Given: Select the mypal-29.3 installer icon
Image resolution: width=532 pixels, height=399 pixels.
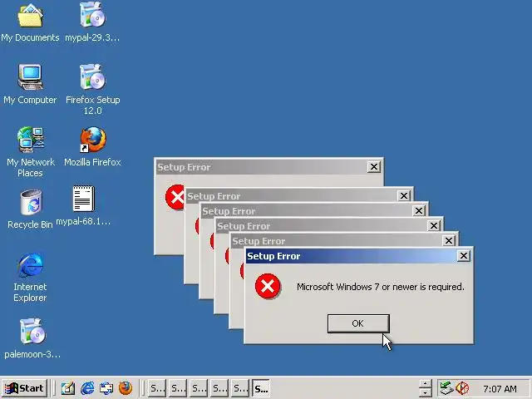Looking at the screenshot, I should (92, 16).
